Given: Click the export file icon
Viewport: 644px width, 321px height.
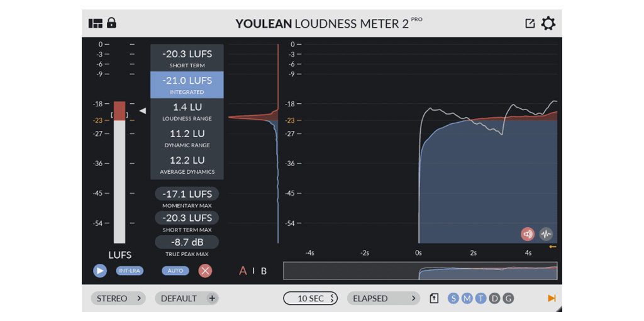Looking at the screenshot, I should [x=434, y=298].
